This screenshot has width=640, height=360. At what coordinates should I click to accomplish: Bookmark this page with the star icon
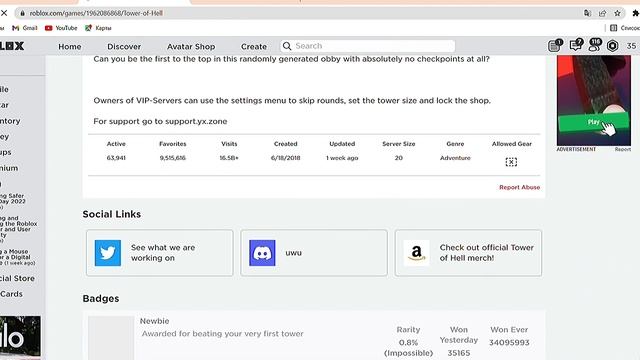617,13
